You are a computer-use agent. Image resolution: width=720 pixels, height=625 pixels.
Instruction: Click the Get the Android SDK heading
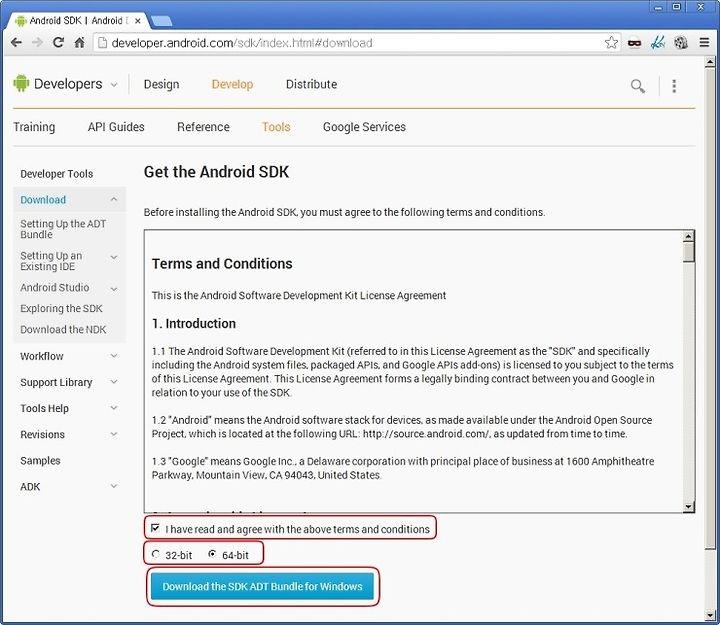(x=216, y=172)
